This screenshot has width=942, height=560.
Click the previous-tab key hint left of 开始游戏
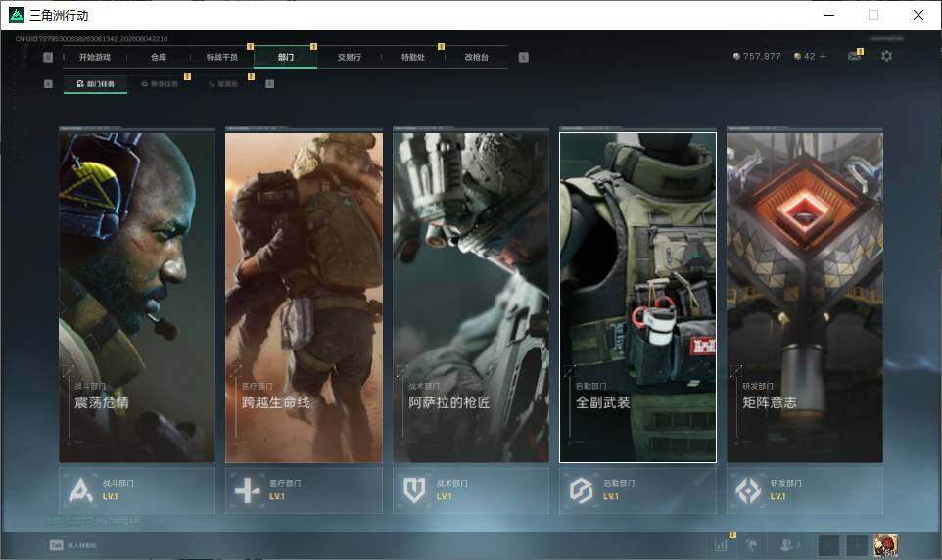[x=48, y=57]
